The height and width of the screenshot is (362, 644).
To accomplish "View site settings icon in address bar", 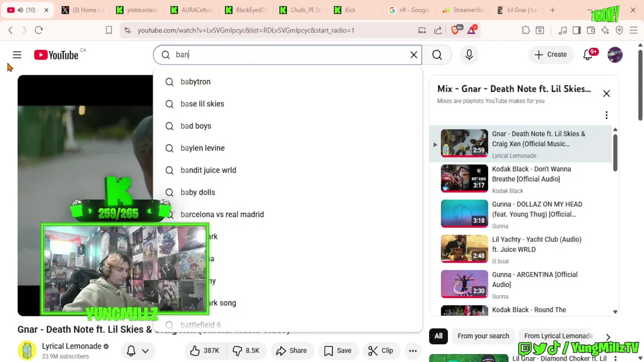I will pos(126,30).
